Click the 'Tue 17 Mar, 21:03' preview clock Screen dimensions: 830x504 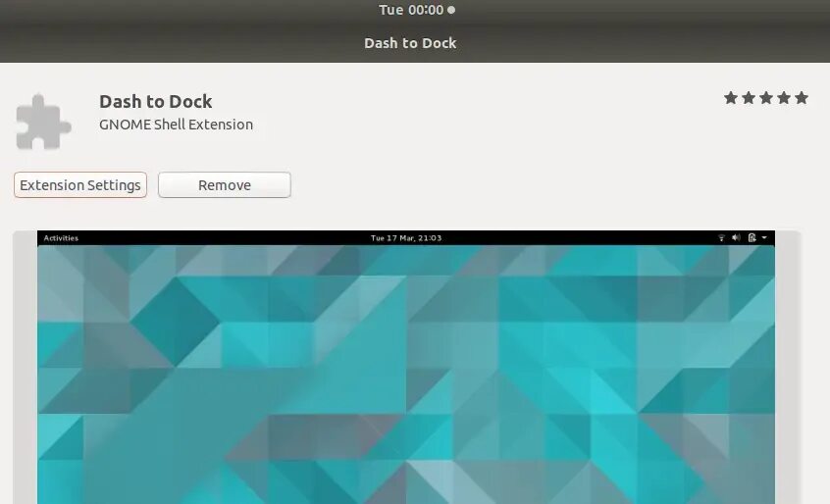406,238
